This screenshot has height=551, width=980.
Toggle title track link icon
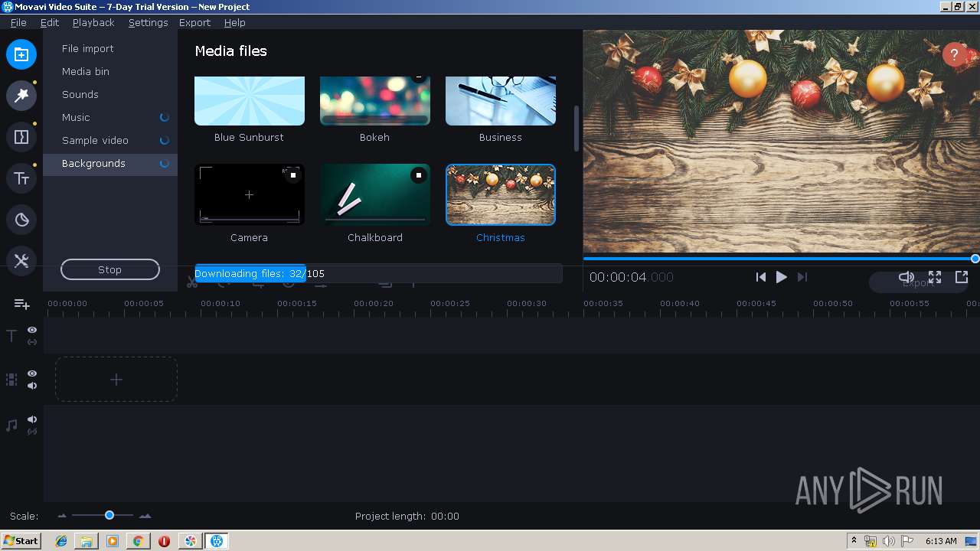click(x=32, y=342)
